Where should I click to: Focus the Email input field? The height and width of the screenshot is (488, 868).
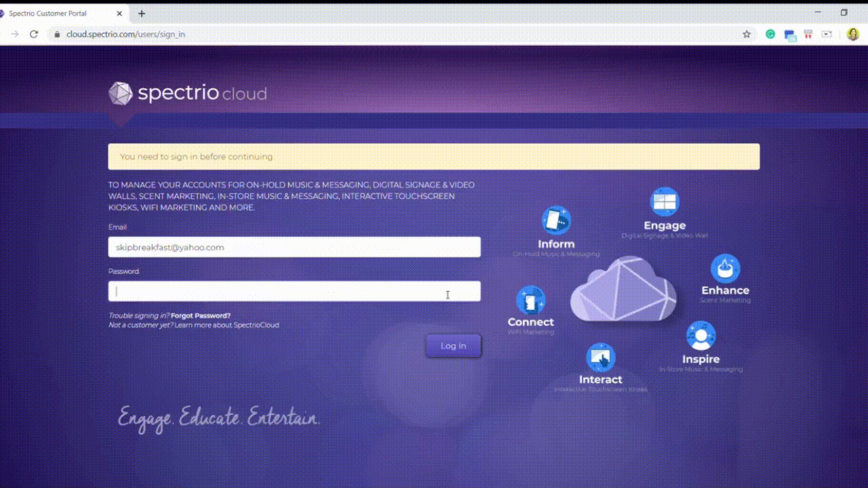[x=294, y=247]
